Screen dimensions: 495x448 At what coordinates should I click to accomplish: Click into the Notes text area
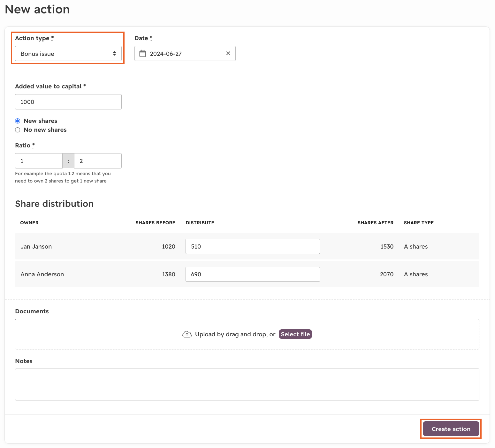(x=247, y=385)
